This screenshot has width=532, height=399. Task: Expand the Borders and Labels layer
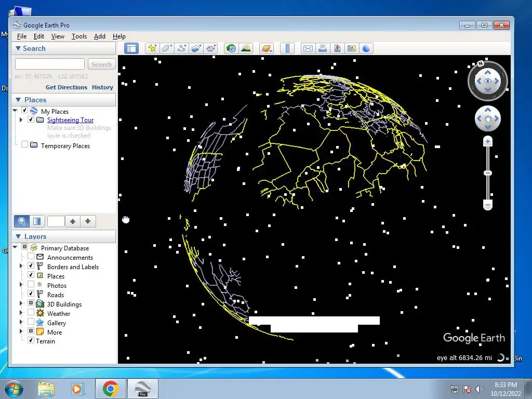tap(21, 265)
